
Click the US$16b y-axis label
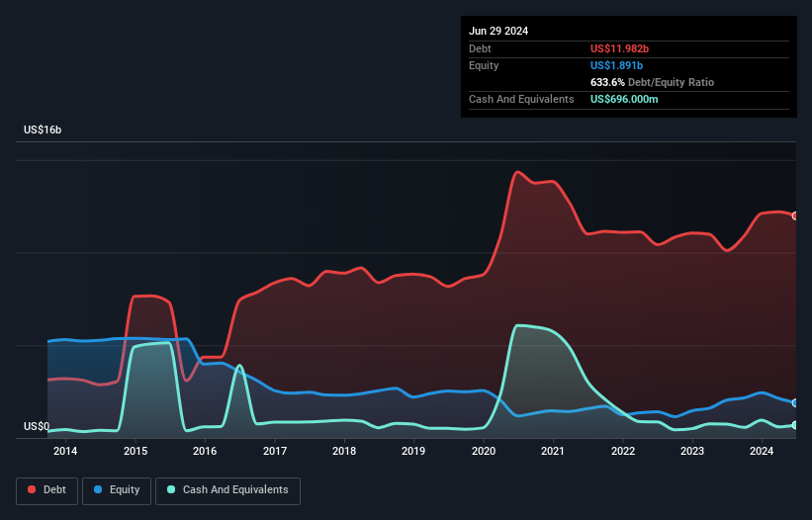[x=43, y=130]
